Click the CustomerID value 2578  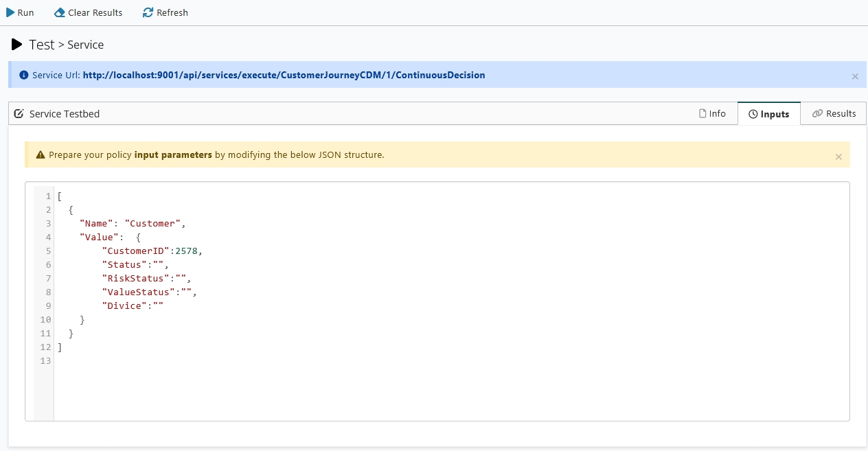pyautogui.click(x=186, y=251)
